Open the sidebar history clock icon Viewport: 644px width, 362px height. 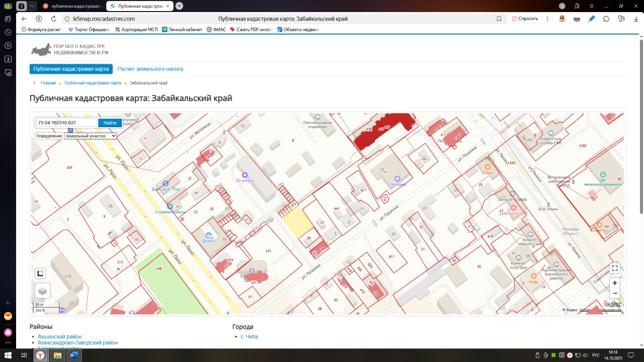[x=8, y=32]
